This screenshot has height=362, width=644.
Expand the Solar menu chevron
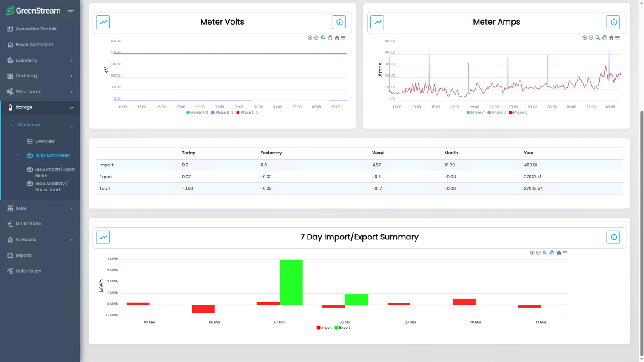pyautogui.click(x=71, y=208)
